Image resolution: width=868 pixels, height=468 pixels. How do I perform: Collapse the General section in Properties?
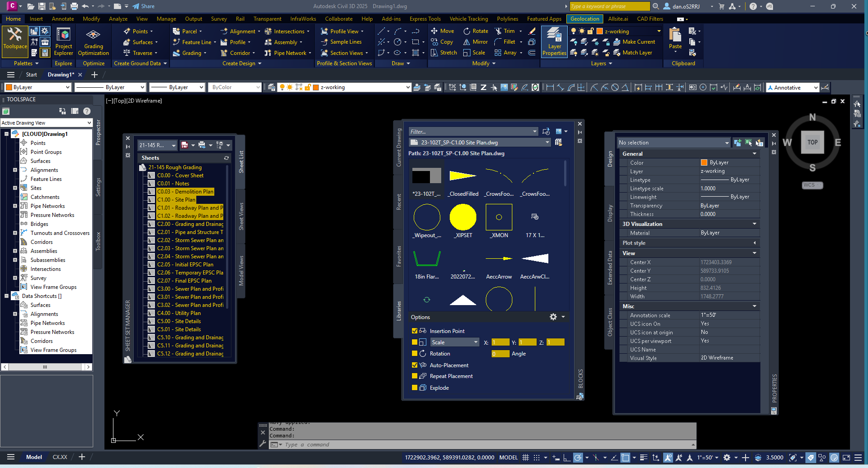[x=755, y=153]
